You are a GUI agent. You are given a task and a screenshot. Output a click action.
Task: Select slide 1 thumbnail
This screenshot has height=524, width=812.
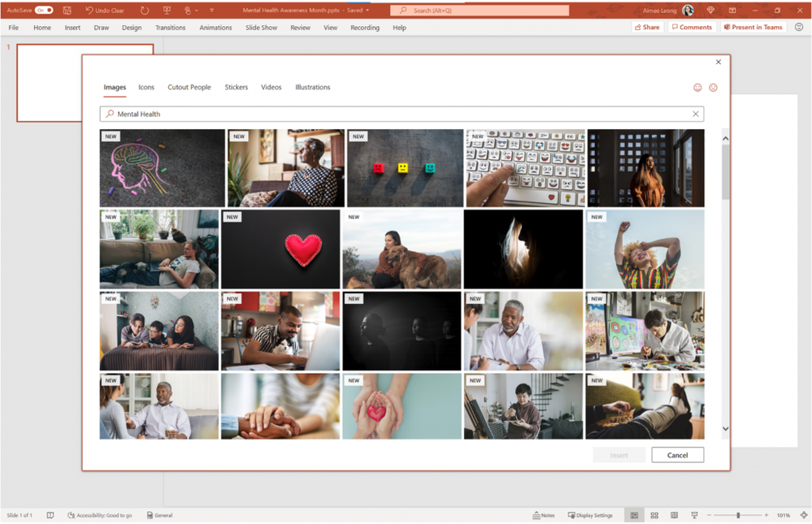click(85, 83)
